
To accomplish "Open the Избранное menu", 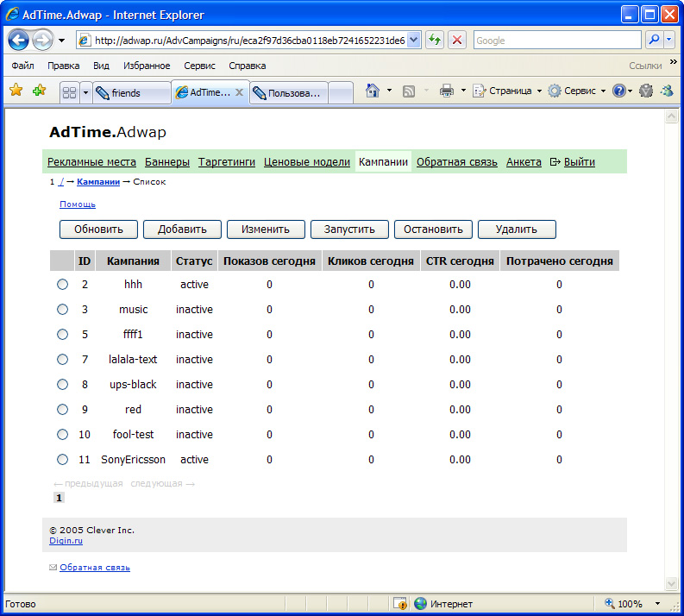I will (146, 66).
